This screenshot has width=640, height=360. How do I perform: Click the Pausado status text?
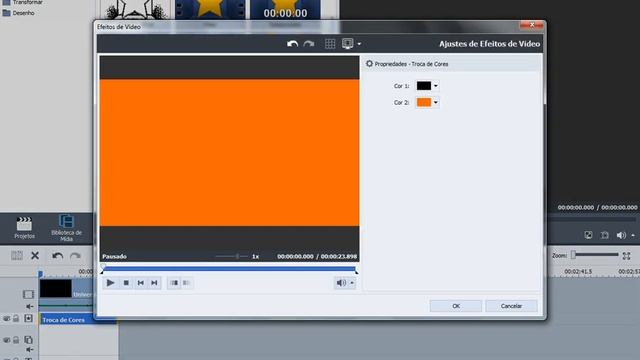point(114,256)
